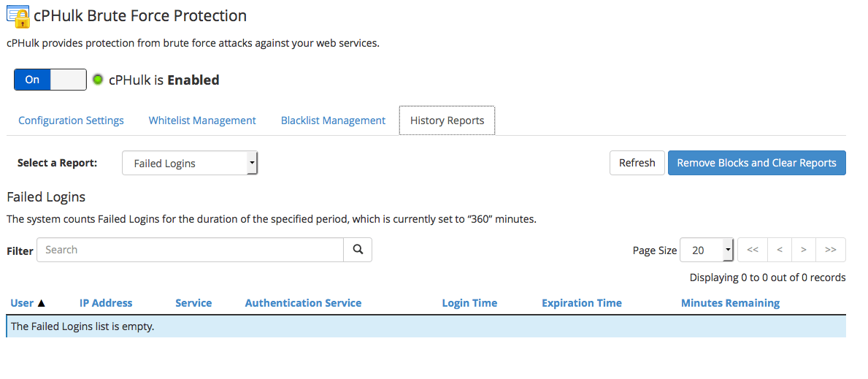Go to last page with >> button

pos(830,250)
